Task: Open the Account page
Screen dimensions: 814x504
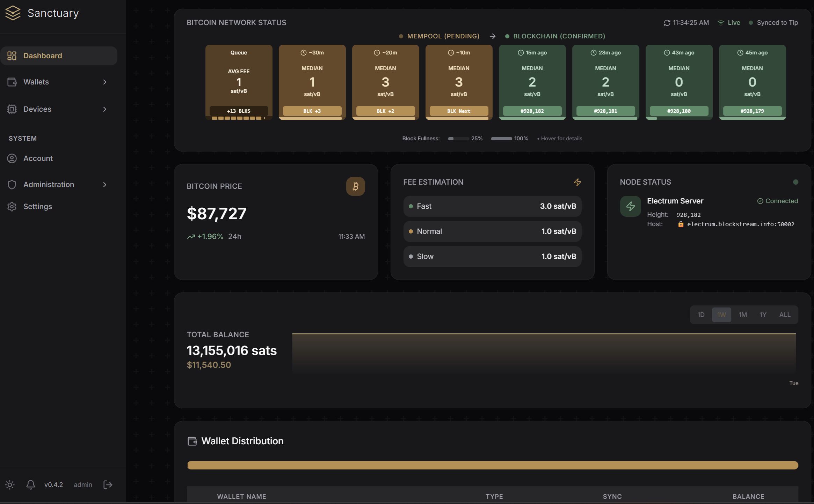Action: (x=59, y=158)
